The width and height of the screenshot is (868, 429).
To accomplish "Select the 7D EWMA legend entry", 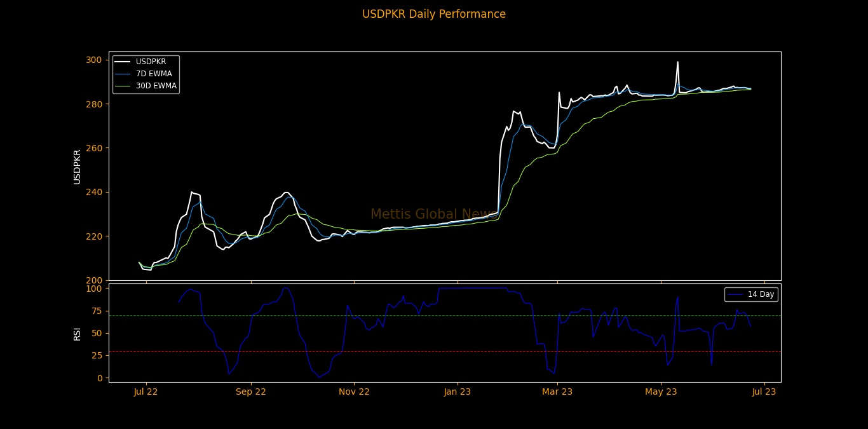I will coord(154,74).
